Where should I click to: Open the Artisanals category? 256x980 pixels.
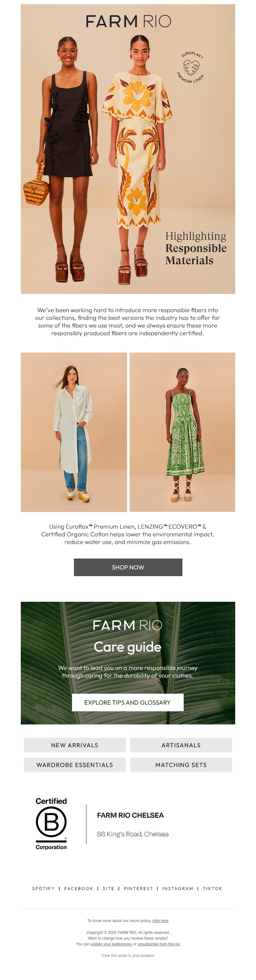[181, 745]
